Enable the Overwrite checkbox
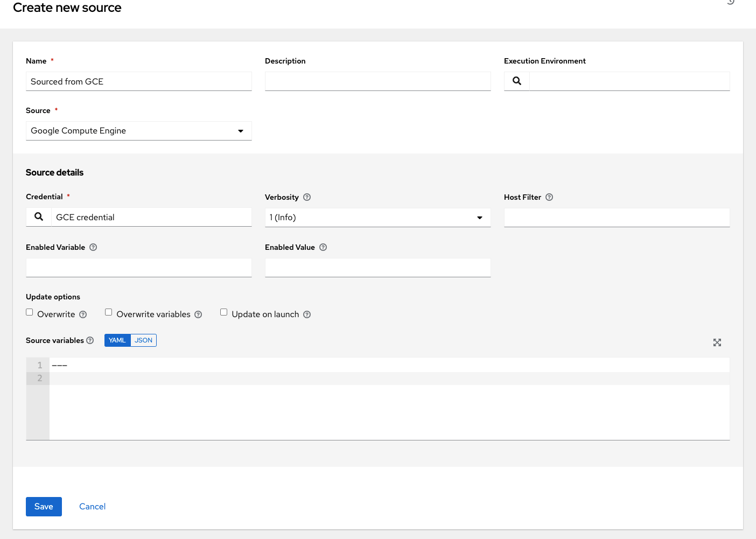 [29, 312]
